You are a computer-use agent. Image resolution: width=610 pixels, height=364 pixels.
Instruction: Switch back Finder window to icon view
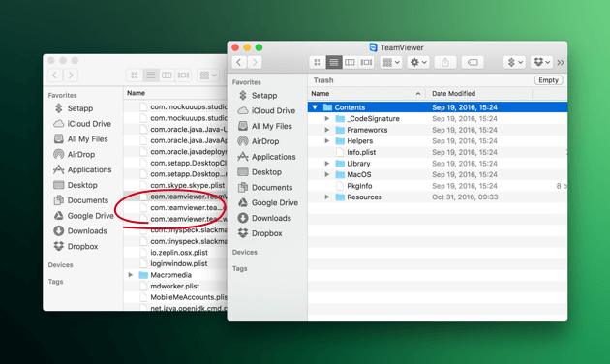[x=135, y=76]
